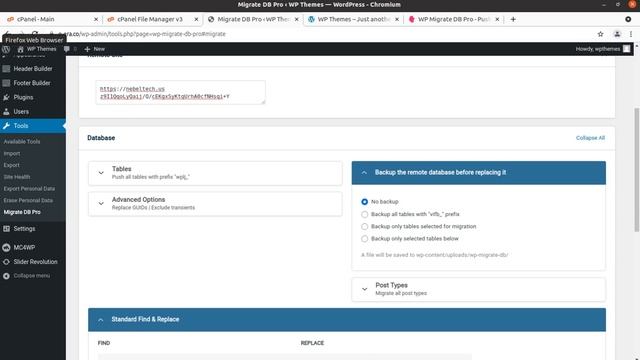The image size is (640, 360).
Task: Click the WP Themes site name link
Action: click(x=41, y=49)
